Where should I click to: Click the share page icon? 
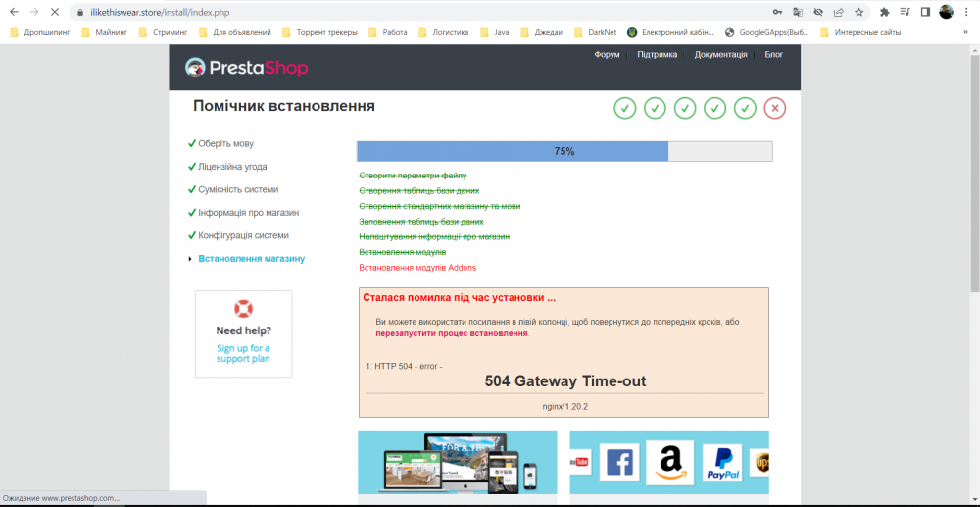click(x=839, y=12)
